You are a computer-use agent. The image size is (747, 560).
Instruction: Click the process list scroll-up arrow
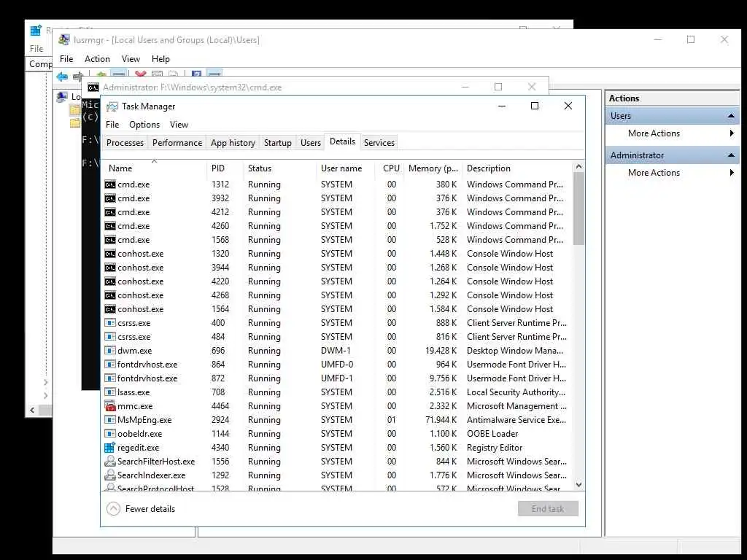pos(578,167)
